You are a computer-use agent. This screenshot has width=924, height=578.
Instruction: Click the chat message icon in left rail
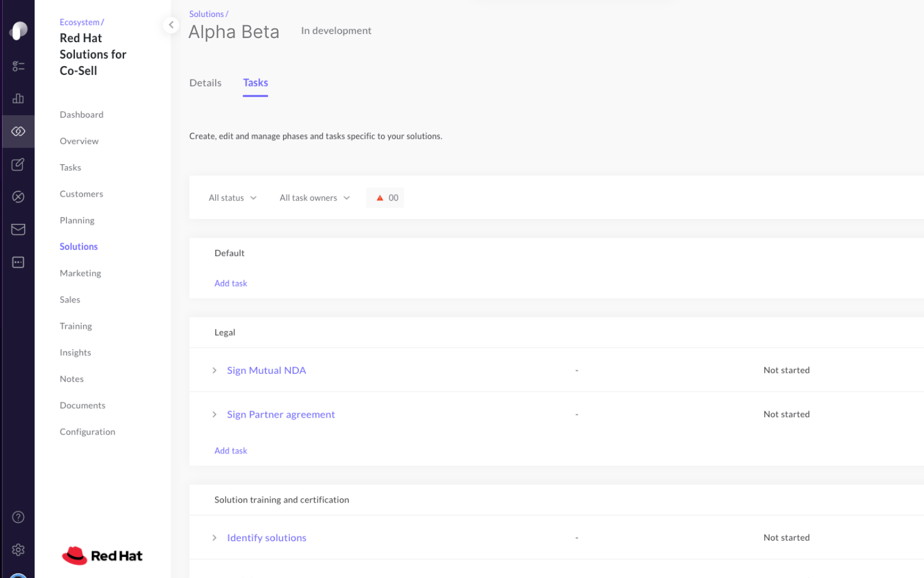18,262
